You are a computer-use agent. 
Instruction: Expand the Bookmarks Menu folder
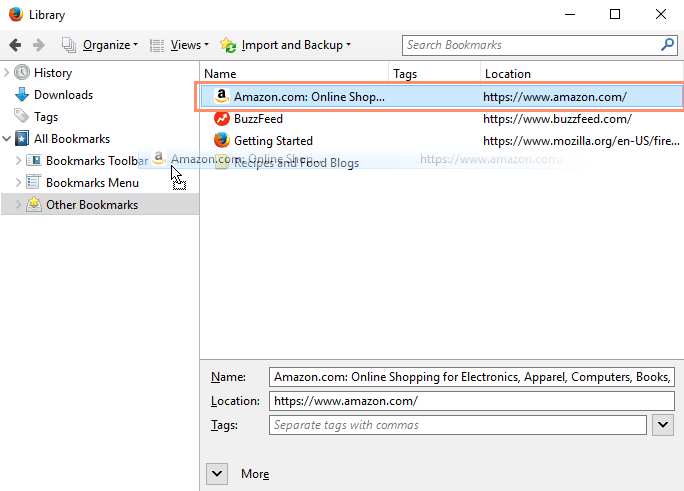tap(18, 183)
